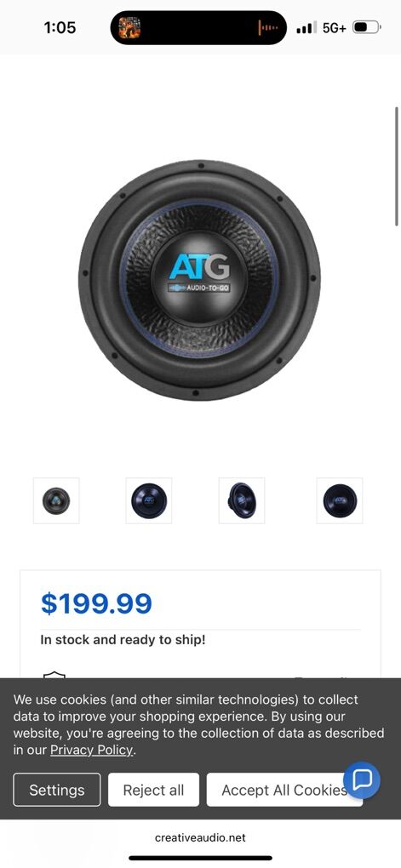Tap the ATG logo on subwoofer image
Image resolution: width=401 pixels, height=868 pixels.
199,272
